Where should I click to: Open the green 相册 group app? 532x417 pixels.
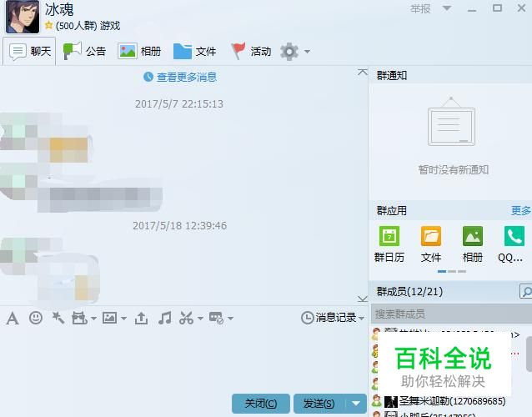tap(473, 244)
